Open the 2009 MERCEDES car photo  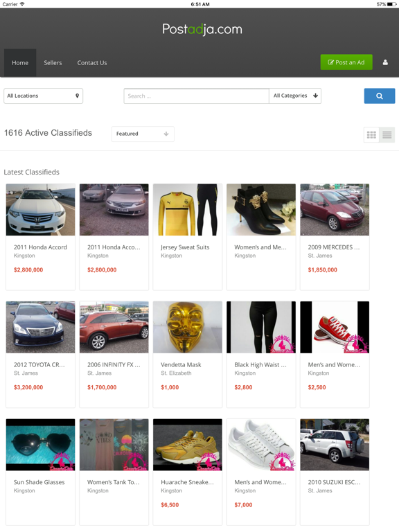click(335, 210)
